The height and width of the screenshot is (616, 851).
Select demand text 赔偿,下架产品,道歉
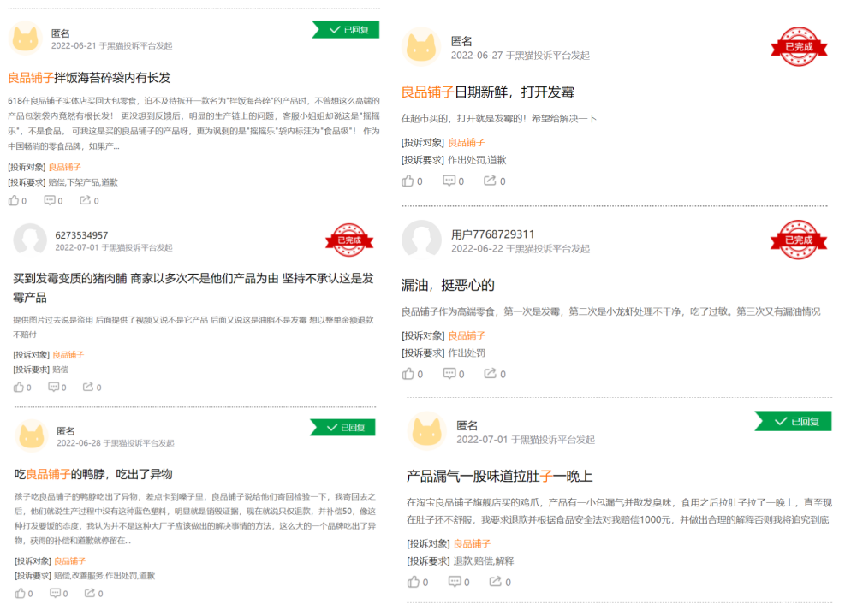(x=83, y=182)
